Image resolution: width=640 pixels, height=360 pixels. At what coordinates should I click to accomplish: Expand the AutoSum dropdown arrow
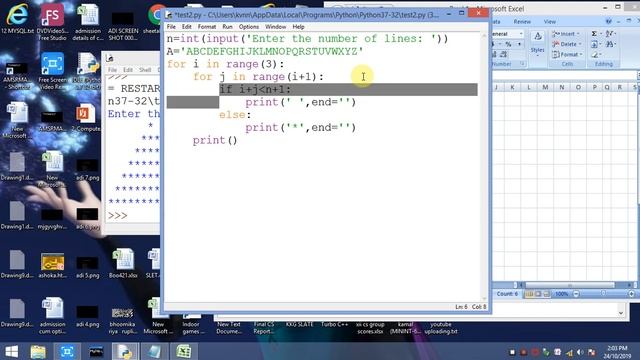[601, 33]
